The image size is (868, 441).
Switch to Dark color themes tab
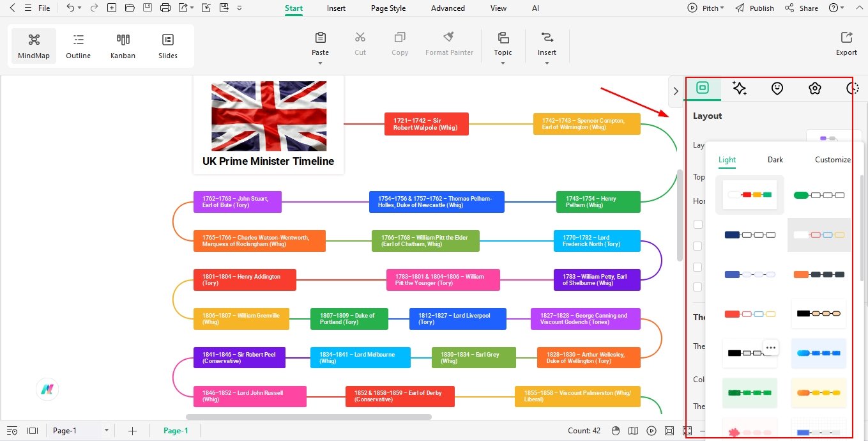click(x=775, y=160)
